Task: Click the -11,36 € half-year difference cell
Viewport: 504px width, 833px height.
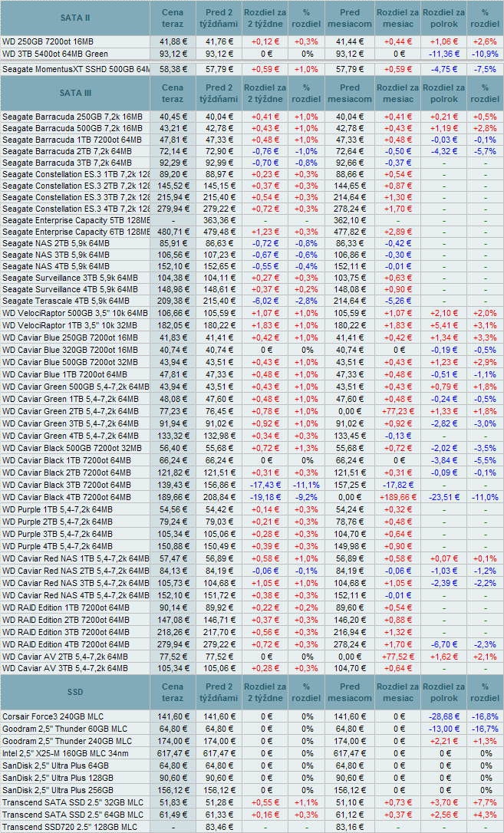Action: click(x=444, y=54)
